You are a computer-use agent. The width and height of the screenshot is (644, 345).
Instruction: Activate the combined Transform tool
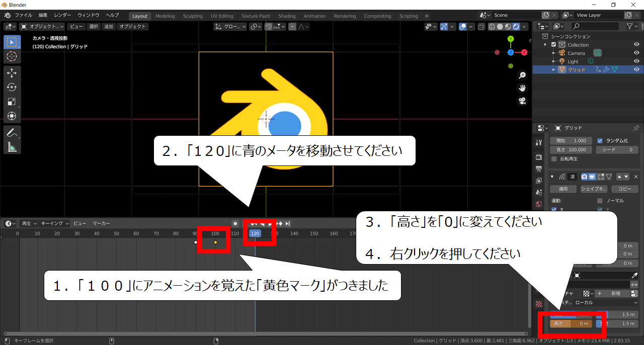click(12, 116)
